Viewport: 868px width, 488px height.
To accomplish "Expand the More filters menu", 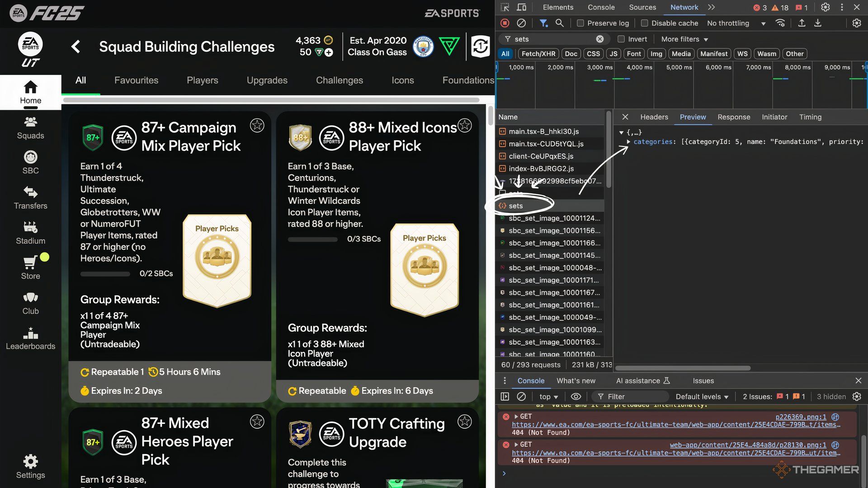I will (x=684, y=39).
